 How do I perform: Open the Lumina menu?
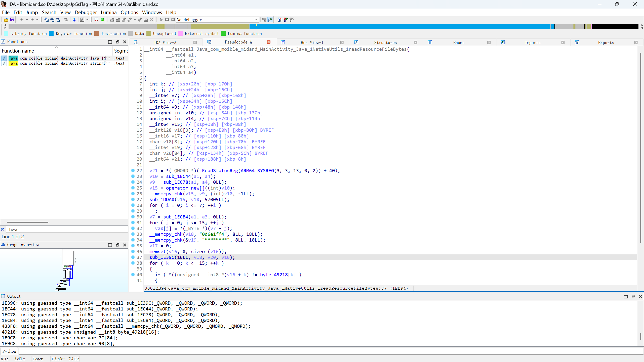[x=109, y=12]
